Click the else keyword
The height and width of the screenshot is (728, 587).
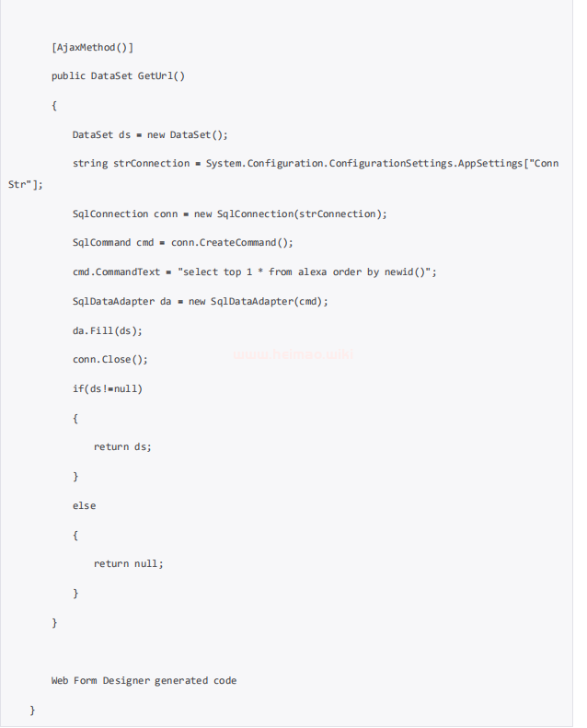(x=84, y=505)
